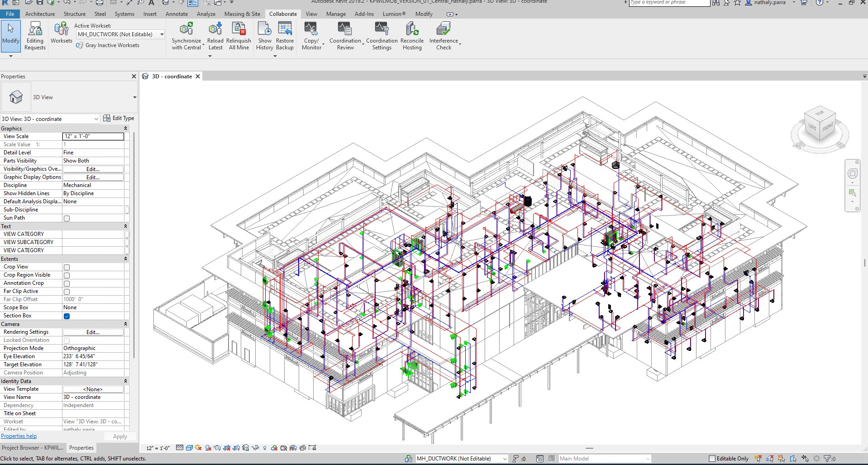This screenshot has height=465, width=868.
Task: Click the Edit Type button
Action: [x=119, y=118]
